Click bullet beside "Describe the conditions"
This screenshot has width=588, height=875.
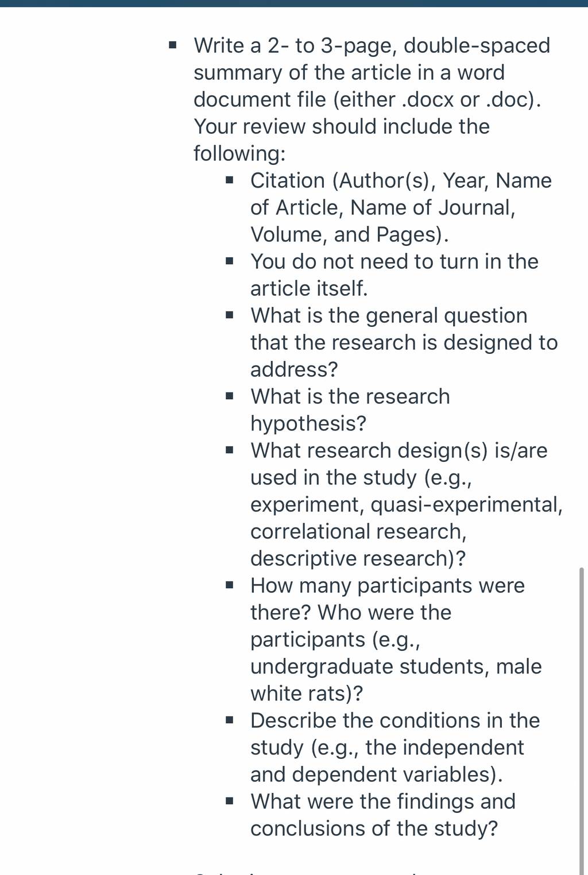[x=230, y=720]
